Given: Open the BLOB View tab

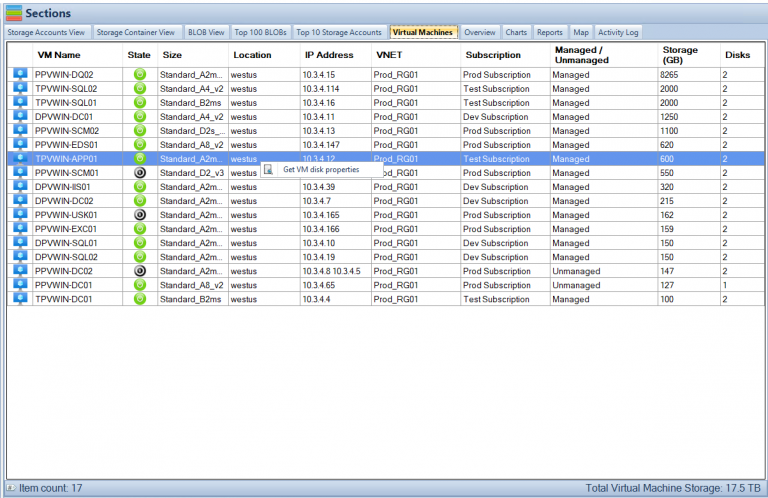Looking at the screenshot, I should coord(206,32).
